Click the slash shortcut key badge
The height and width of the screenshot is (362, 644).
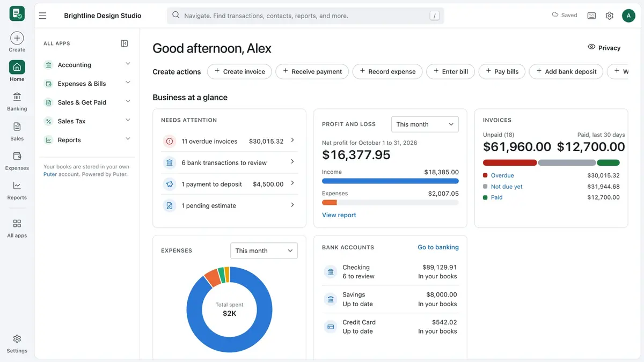434,16
